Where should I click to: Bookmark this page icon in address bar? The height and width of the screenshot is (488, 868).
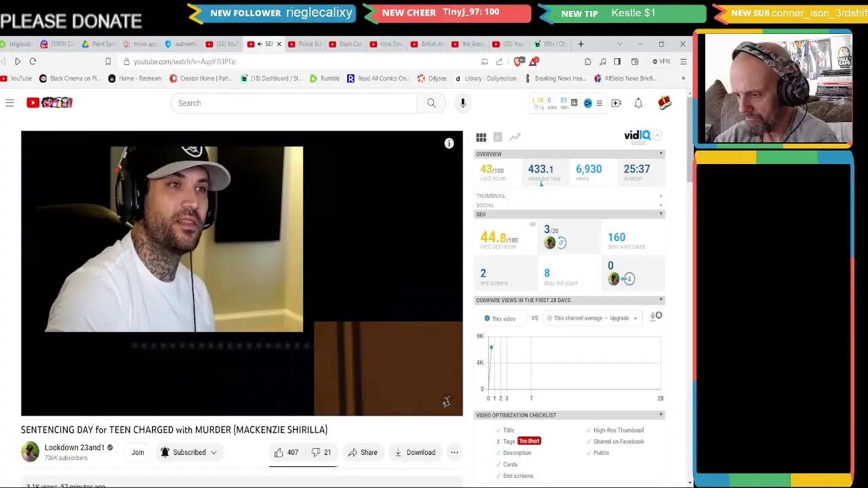[108, 62]
